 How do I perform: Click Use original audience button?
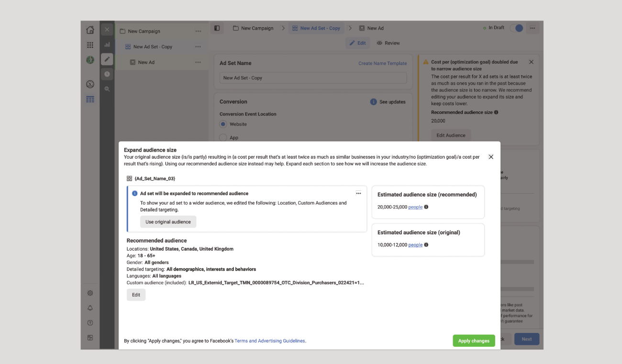click(x=168, y=222)
